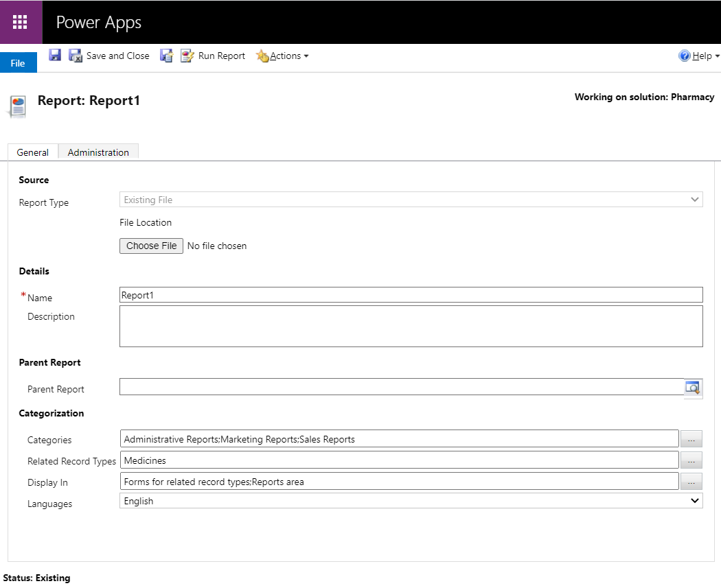Open the Categories ellipsis selector button
Screen dimensions: 721x588
(691, 438)
